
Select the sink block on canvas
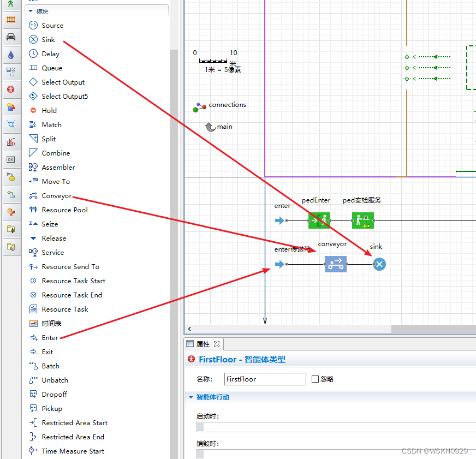[x=379, y=264]
